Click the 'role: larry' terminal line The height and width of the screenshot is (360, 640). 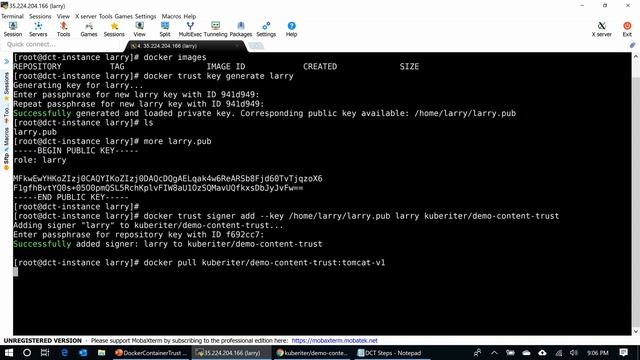pyautogui.click(x=40, y=160)
